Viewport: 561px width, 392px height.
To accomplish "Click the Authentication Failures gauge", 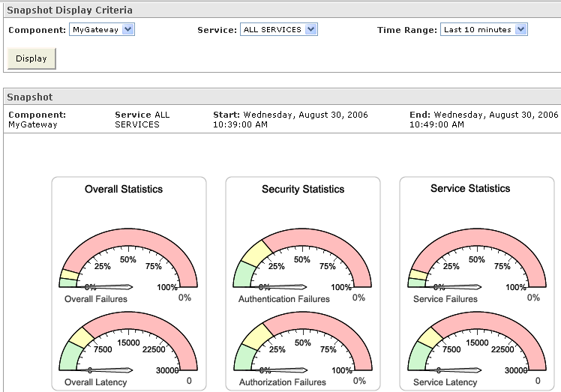I will point(302,259).
